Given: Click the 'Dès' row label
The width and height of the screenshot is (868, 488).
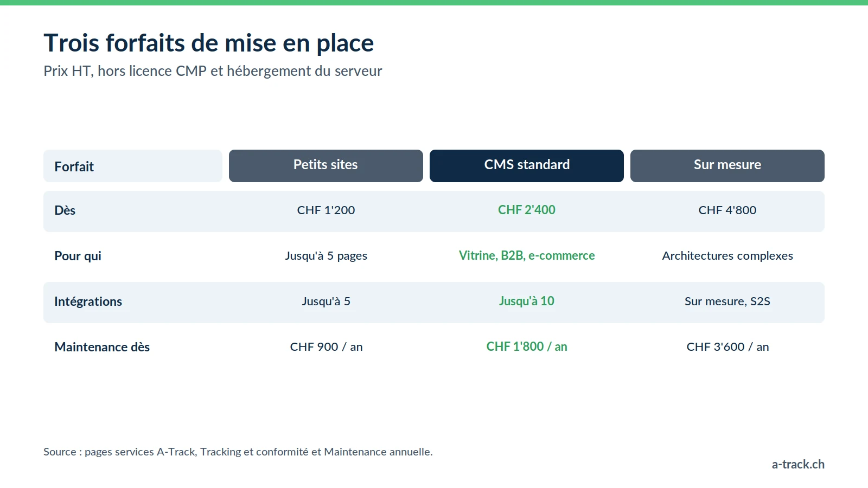Looking at the screenshot, I should tap(65, 210).
